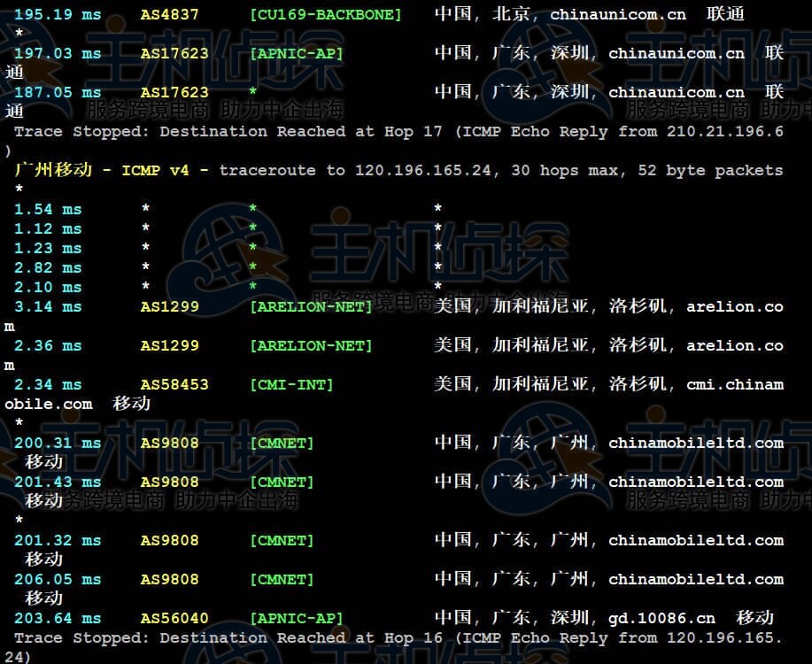The height and width of the screenshot is (664, 812).
Task: Select "chinamobileltd.com" in the 201.43 ms row
Action: 696,482
